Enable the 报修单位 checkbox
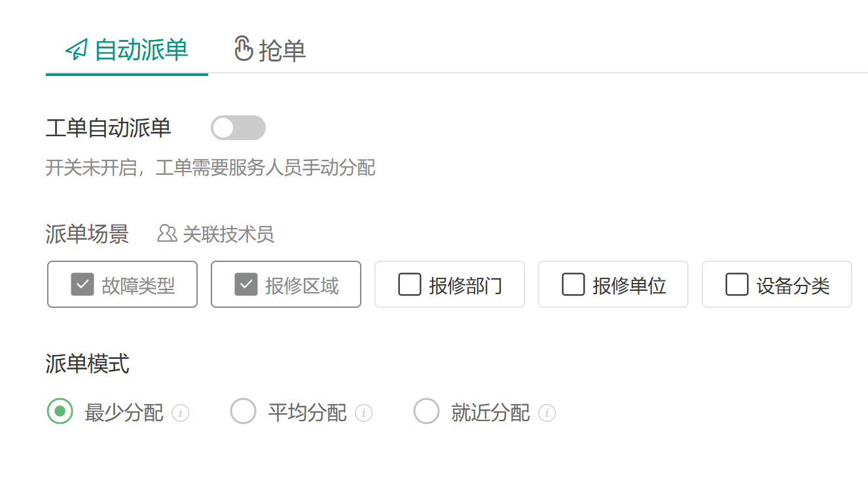The width and height of the screenshot is (868, 486). pyautogui.click(x=573, y=285)
